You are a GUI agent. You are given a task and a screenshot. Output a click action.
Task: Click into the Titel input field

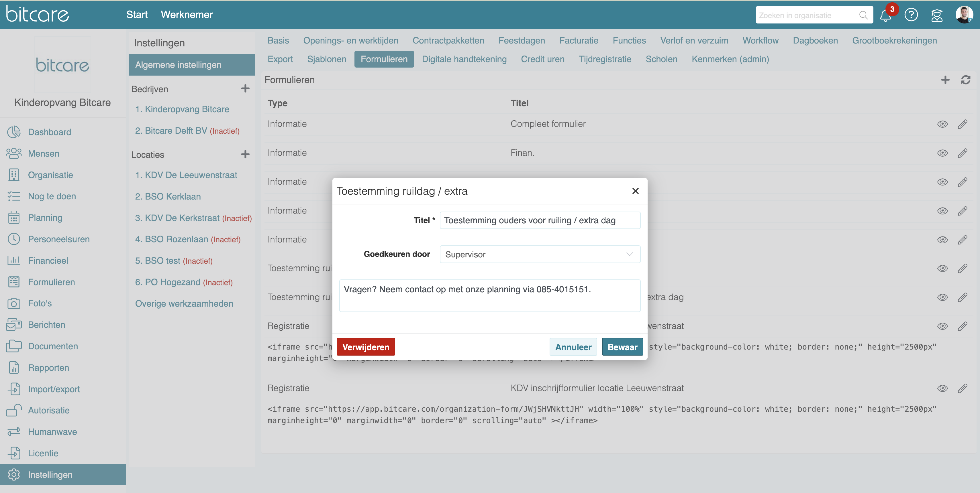[540, 220]
